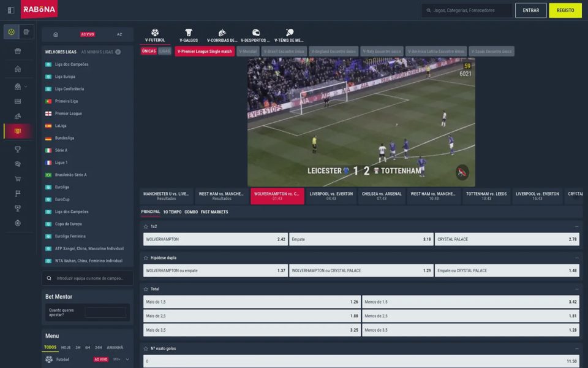Select the ÚNICAS toggle option
Image resolution: width=588 pixels, height=368 pixels.
pyautogui.click(x=149, y=51)
